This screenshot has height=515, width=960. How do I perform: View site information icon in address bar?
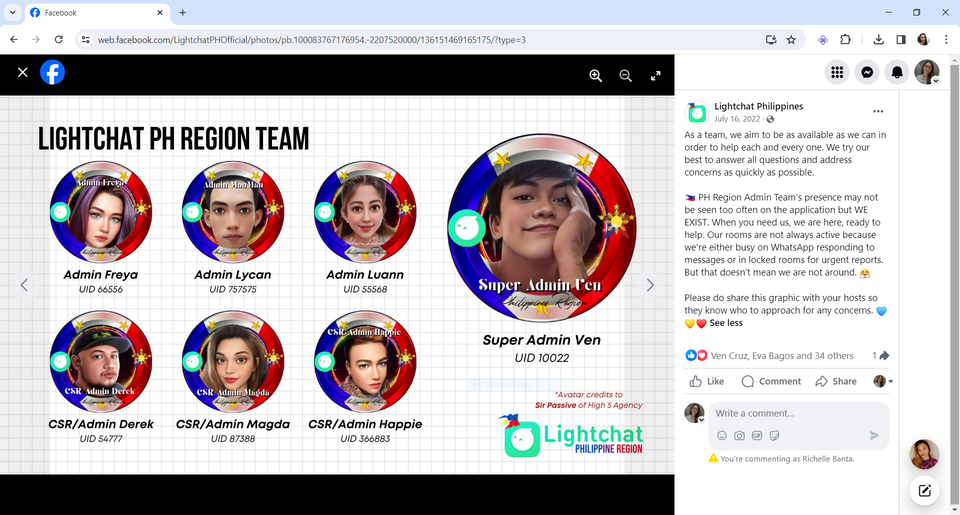click(x=86, y=40)
